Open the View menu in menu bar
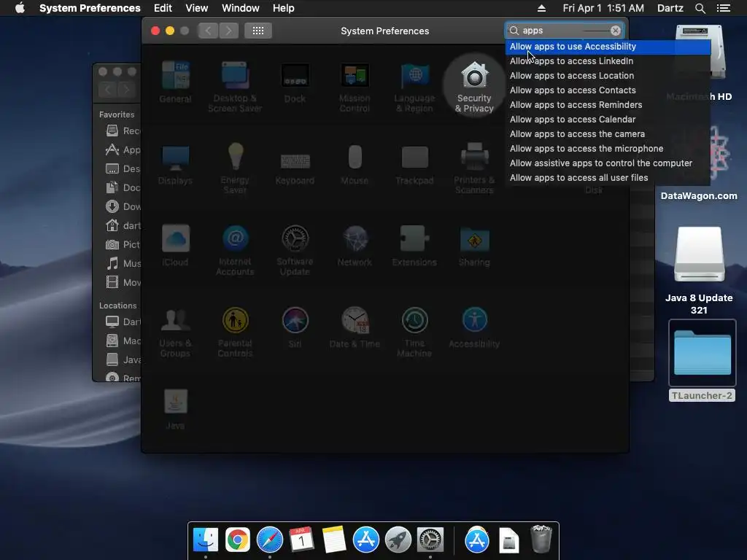This screenshot has width=747, height=560. click(x=197, y=8)
